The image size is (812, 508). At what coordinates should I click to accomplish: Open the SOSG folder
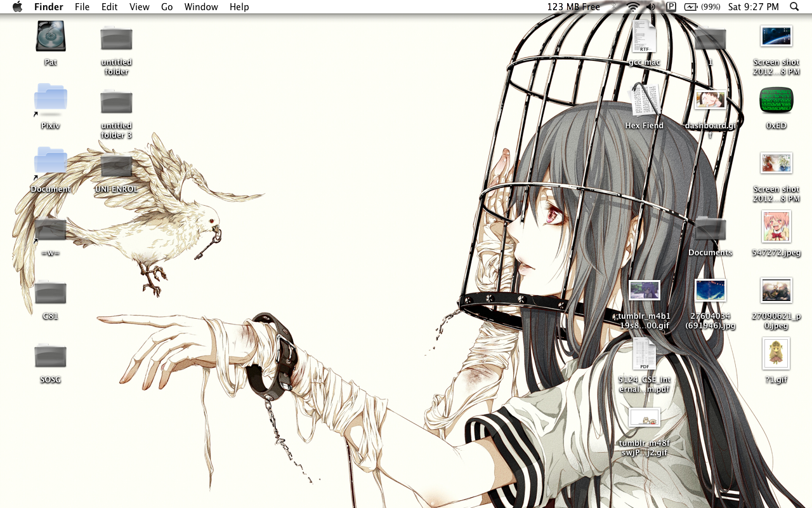click(x=51, y=356)
